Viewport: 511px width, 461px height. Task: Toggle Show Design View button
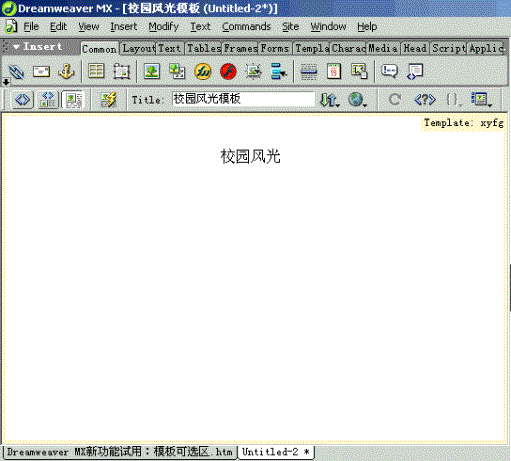[73, 100]
